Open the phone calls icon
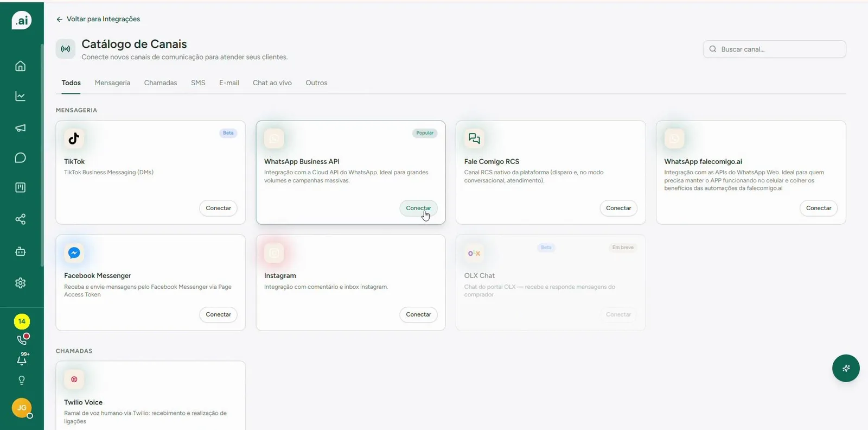The width and height of the screenshot is (868, 430). pyautogui.click(x=22, y=340)
